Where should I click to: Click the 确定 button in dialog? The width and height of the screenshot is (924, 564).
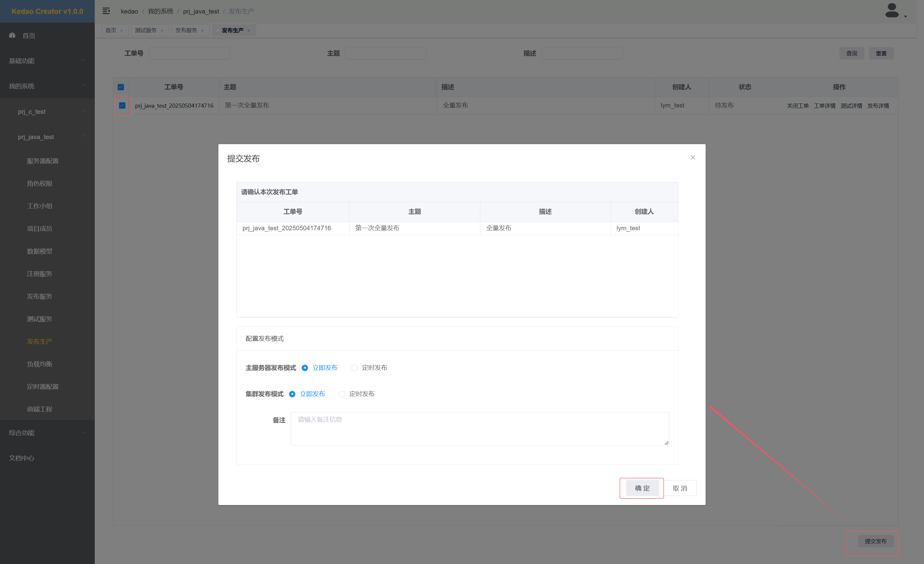click(642, 488)
